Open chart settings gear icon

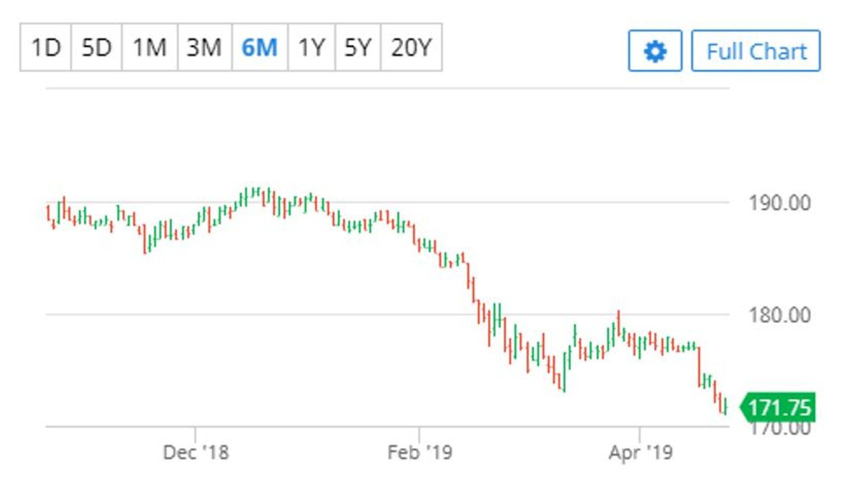point(655,51)
